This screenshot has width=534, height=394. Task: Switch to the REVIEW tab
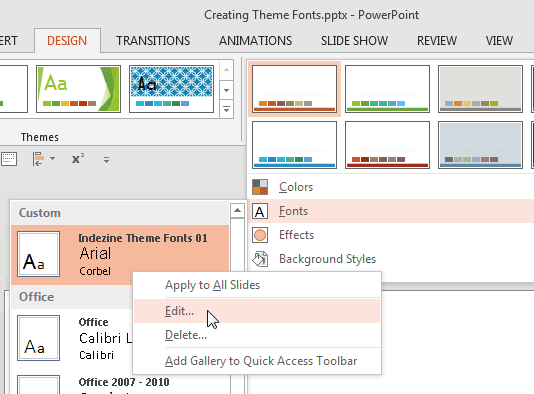[437, 41]
